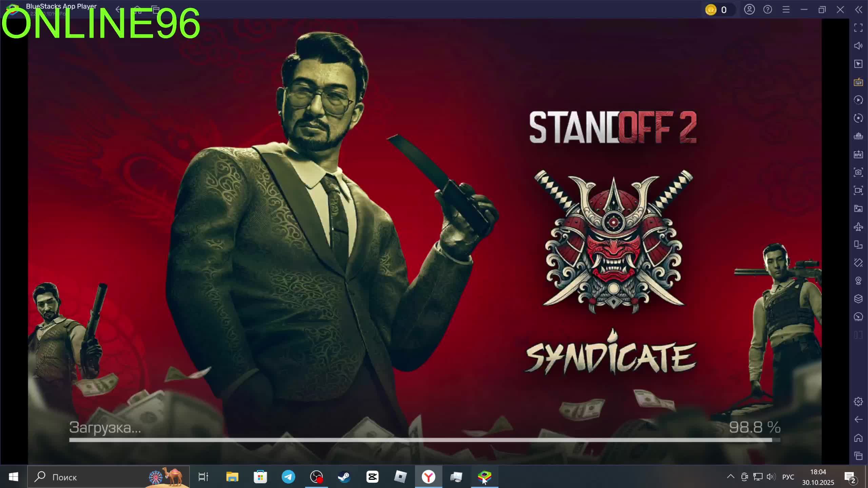Screen dimensions: 868x488
Task: Switch the РУС input language indicator
Action: click(x=788, y=477)
